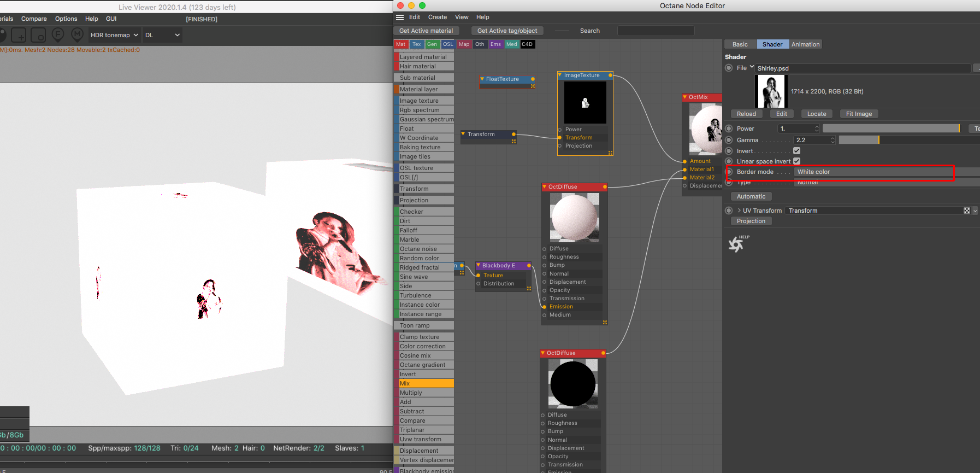Screen dimensions: 980x473
Task: Click the Emission input port on upper OctDiffuse
Action: click(544, 307)
